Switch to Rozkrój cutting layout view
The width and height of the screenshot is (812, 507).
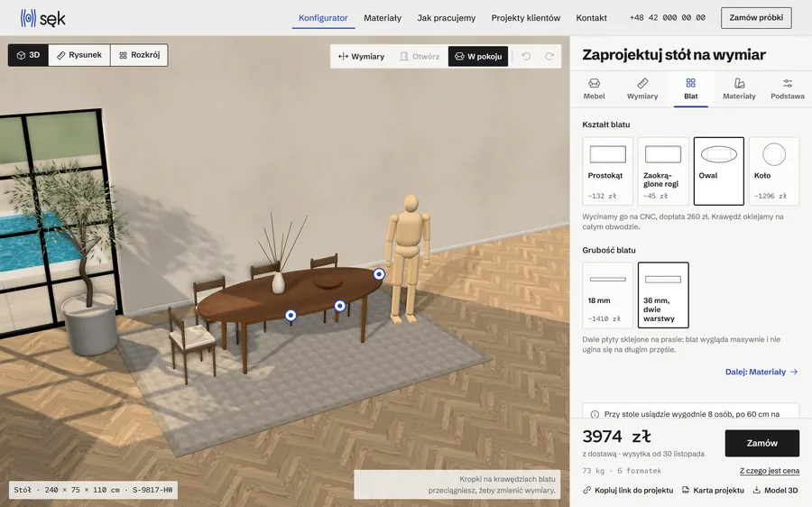[x=139, y=55]
